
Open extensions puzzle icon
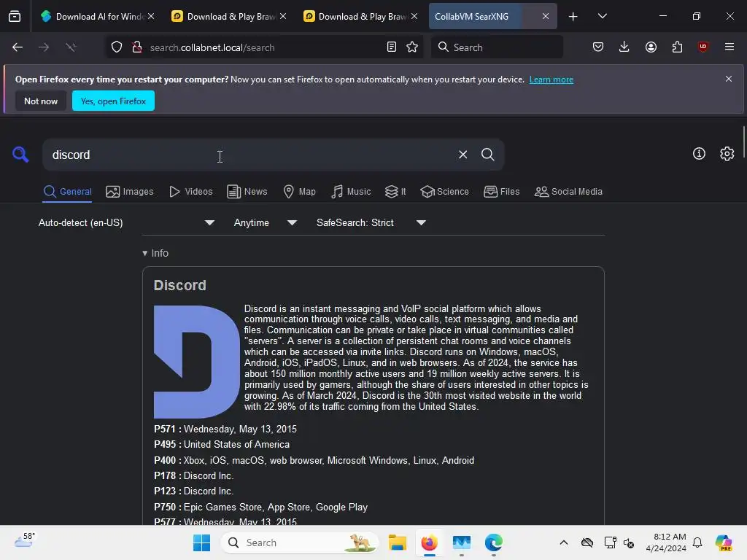[677, 47]
